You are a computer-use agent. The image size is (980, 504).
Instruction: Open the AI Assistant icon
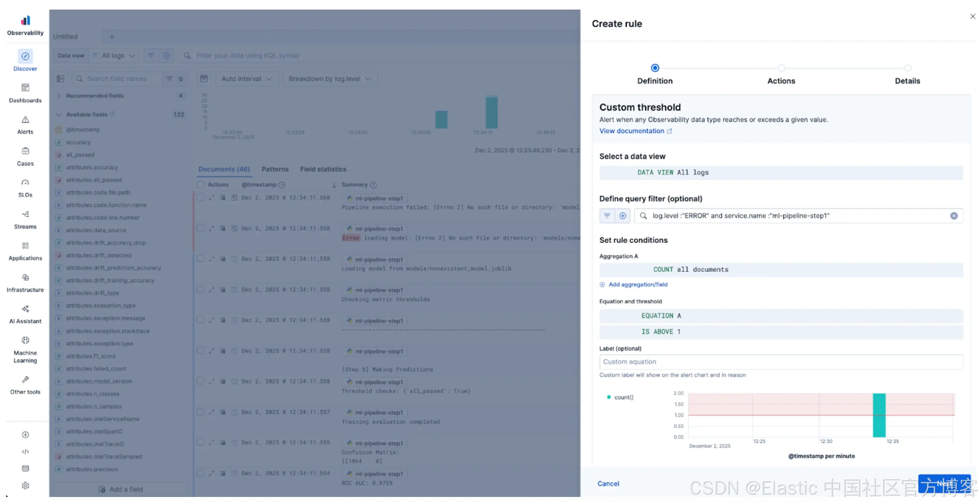(25, 309)
